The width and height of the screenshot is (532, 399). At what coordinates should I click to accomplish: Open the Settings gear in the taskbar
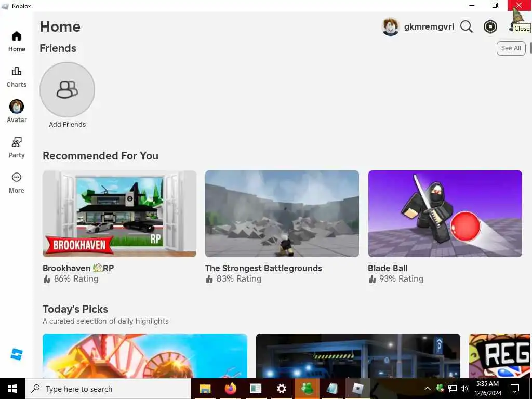(281, 389)
